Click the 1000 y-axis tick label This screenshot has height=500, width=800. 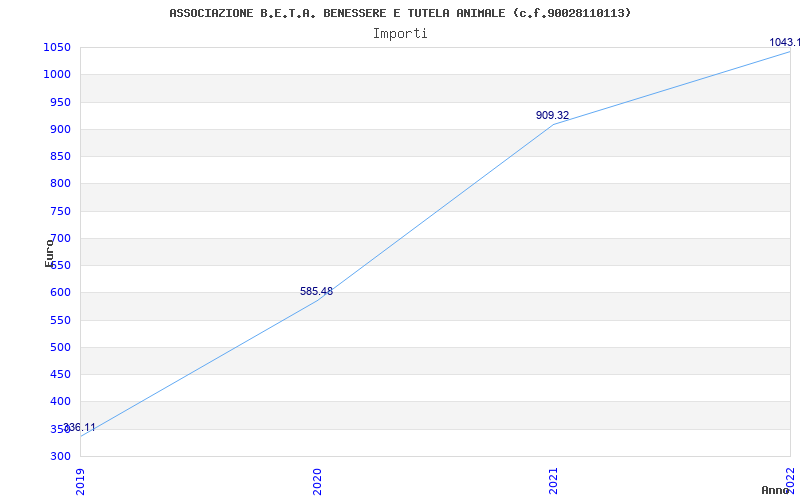[x=57, y=74]
